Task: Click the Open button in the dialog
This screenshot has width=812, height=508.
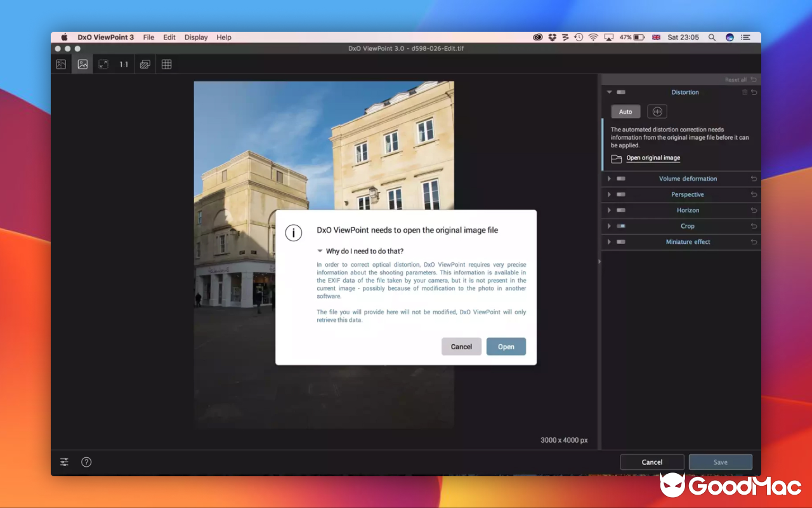Action: click(x=506, y=347)
